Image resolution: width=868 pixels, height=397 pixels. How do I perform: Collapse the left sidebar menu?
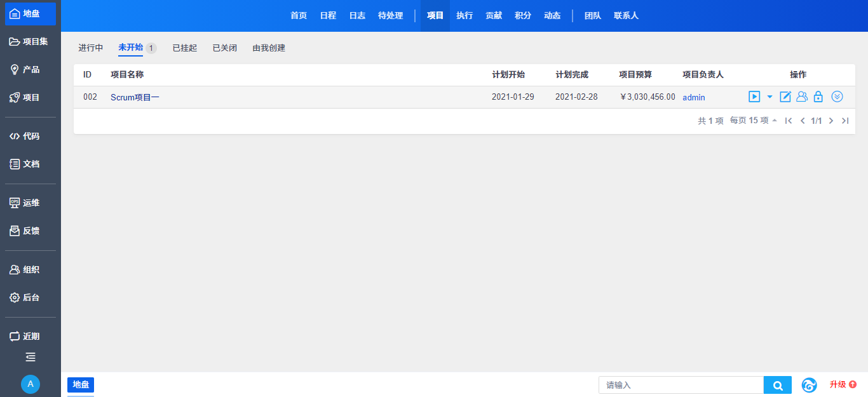coord(31,357)
